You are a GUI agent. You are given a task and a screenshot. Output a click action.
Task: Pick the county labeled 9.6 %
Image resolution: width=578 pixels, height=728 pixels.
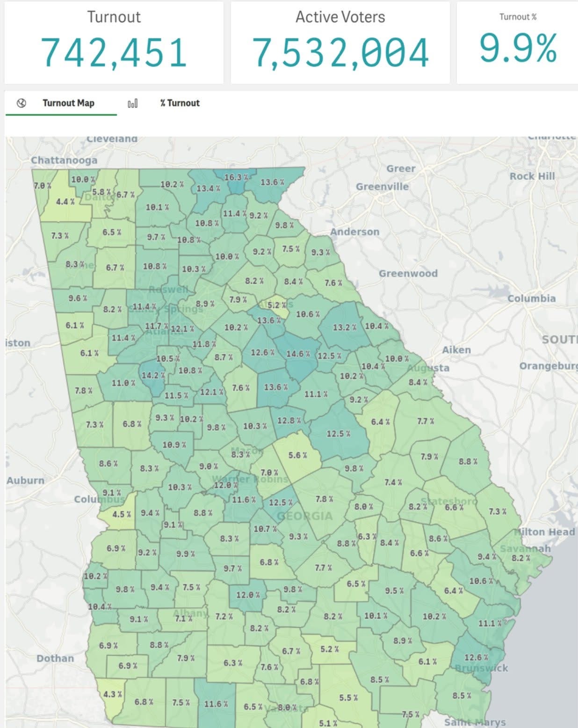[x=78, y=298]
